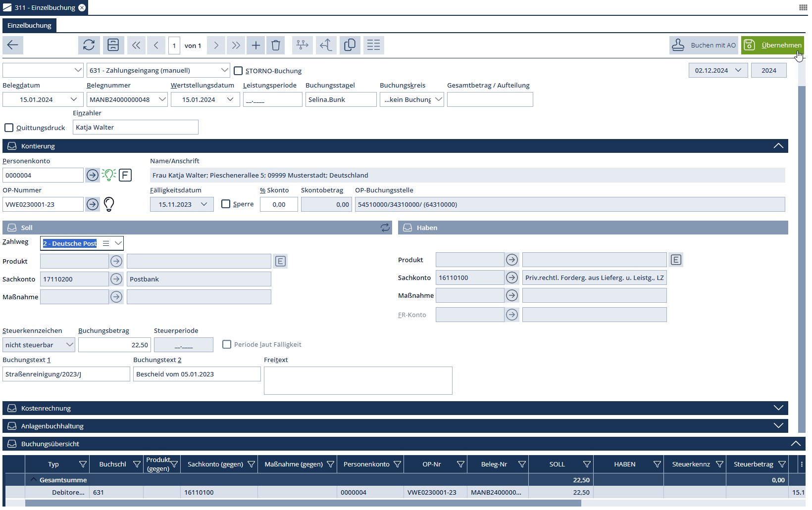Jump to last record with double-arrow icon
The width and height of the screenshot is (812, 510).
tap(236, 46)
